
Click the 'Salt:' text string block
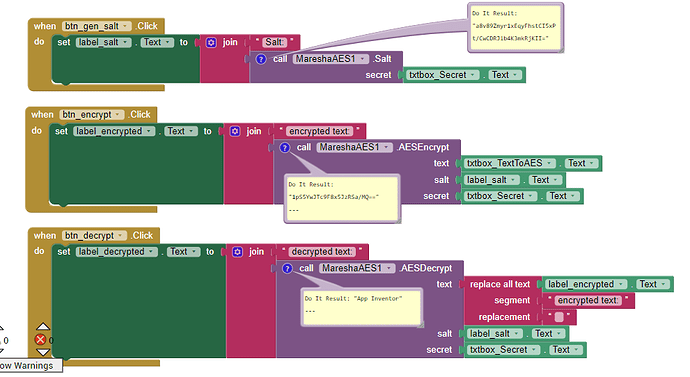click(274, 42)
